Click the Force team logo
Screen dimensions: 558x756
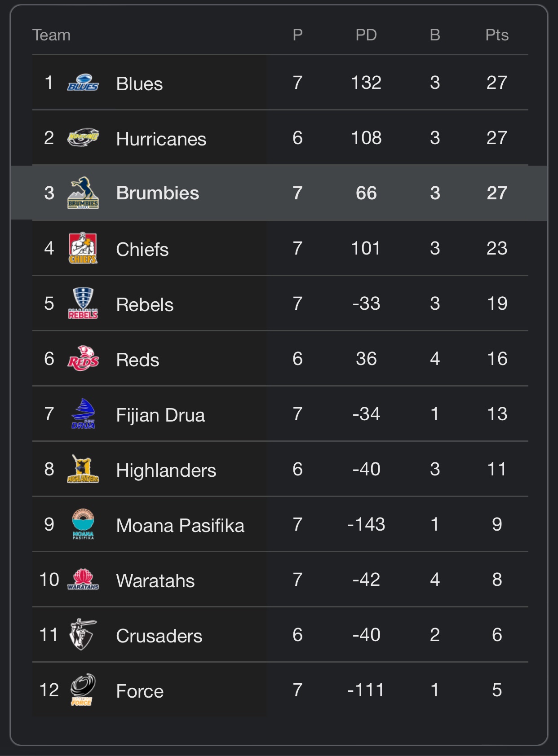click(83, 690)
